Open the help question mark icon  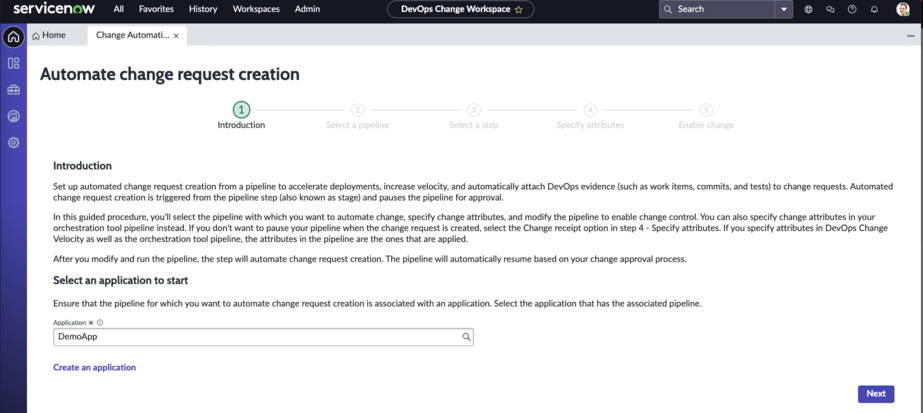[x=852, y=9]
